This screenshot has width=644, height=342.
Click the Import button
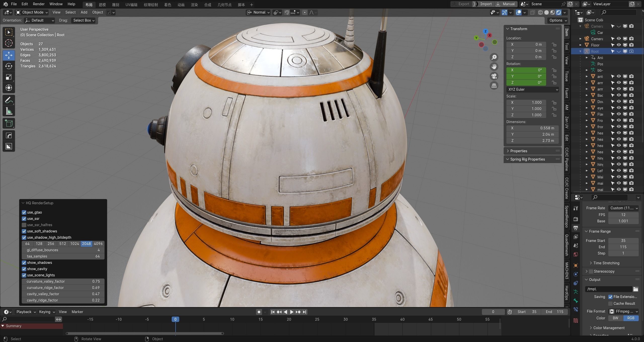tap(483, 4)
